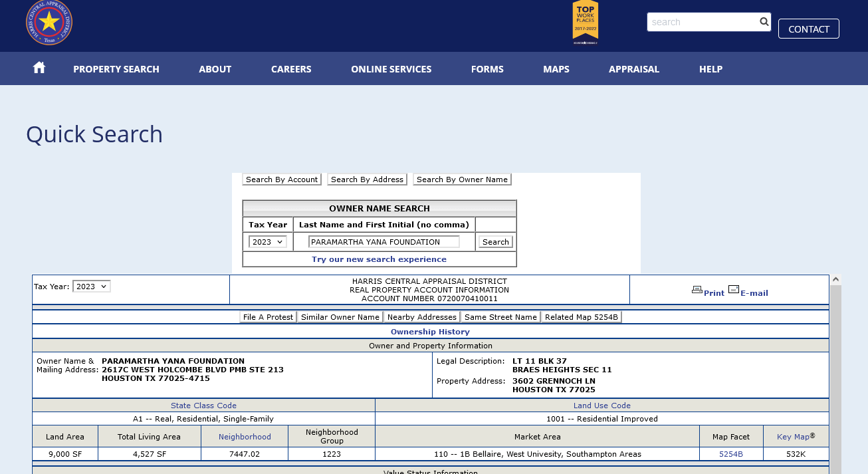Open Try our new search experience link
This screenshot has height=474, width=868.
(x=379, y=259)
